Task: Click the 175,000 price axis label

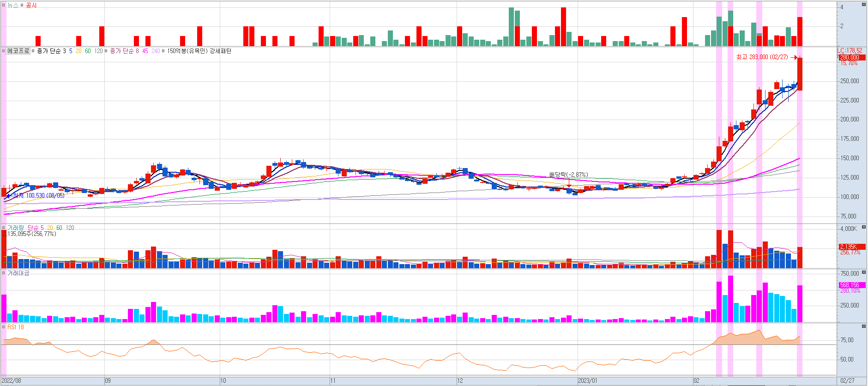Action: pos(850,139)
